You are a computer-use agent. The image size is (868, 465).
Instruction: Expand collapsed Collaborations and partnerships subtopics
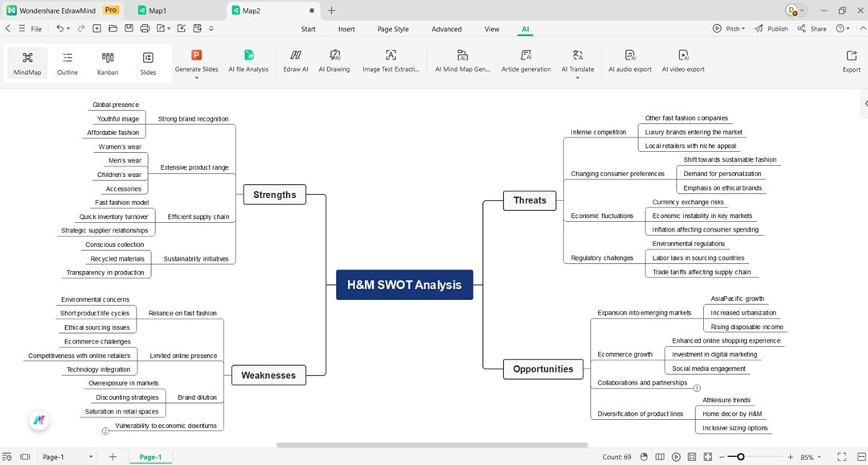coord(697,388)
